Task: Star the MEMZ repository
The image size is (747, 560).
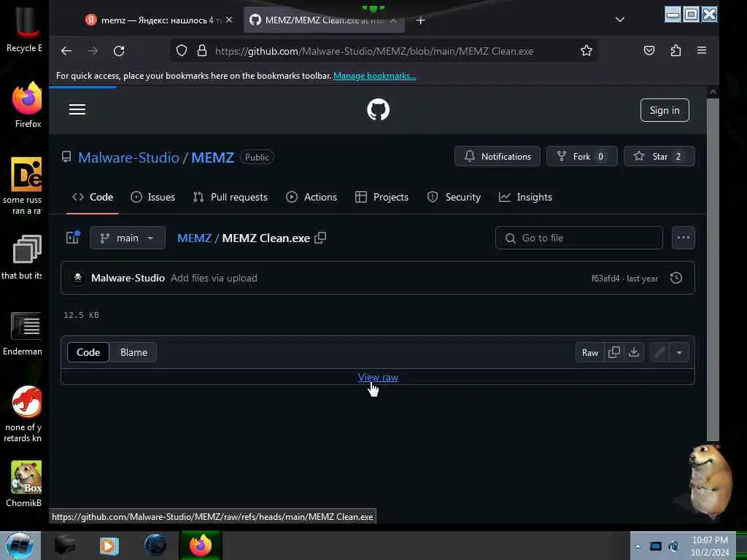Action: (x=659, y=156)
